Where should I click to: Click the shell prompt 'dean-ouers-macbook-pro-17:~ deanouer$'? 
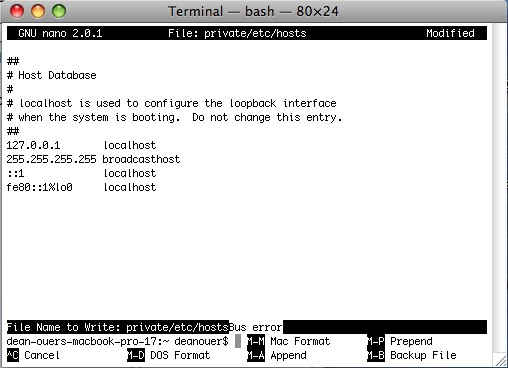coord(118,341)
